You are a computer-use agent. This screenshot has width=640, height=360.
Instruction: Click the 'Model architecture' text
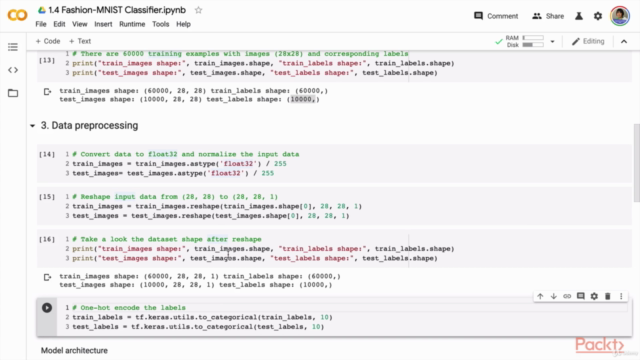point(74,351)
